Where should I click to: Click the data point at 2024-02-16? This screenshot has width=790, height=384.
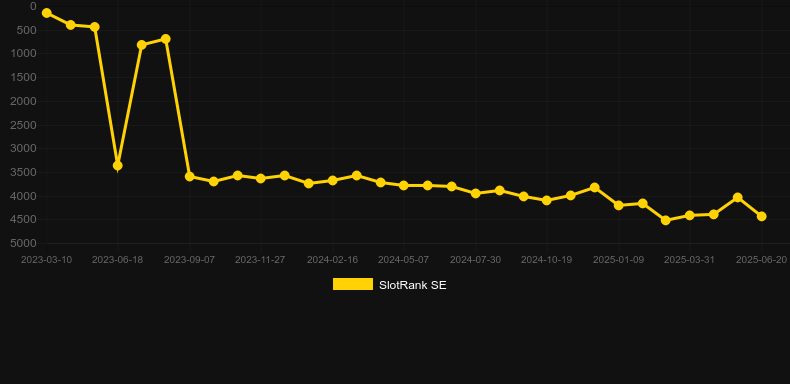point(333,180)
